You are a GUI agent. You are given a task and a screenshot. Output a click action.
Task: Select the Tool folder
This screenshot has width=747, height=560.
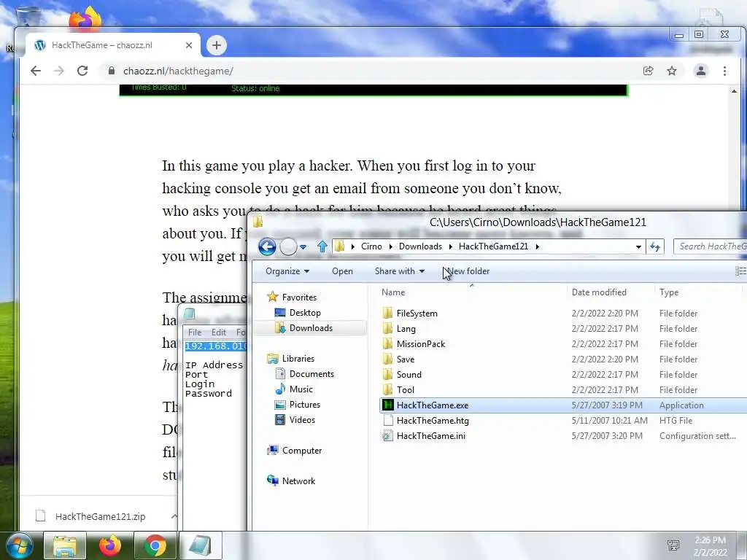(x=405, y=389)
